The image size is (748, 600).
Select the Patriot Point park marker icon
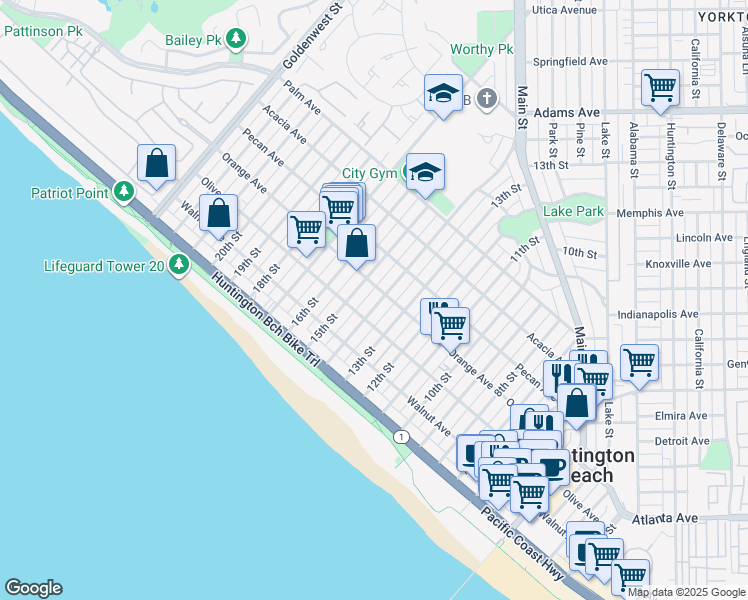pyautogui.click(x=124, y=191)
